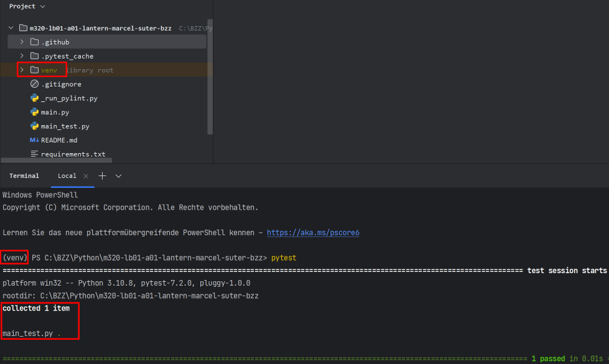Collapse the m320-lb01-a01-lantern project root
Screen dimensions: 609x364
click(x=11, y=28)
